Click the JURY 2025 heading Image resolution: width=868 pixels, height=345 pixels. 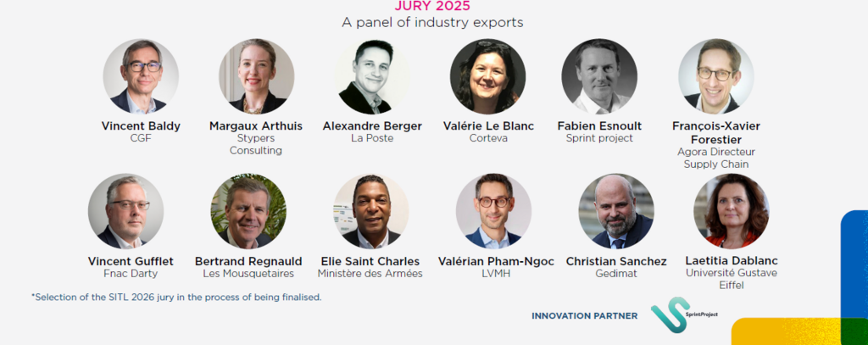[432, 6]
